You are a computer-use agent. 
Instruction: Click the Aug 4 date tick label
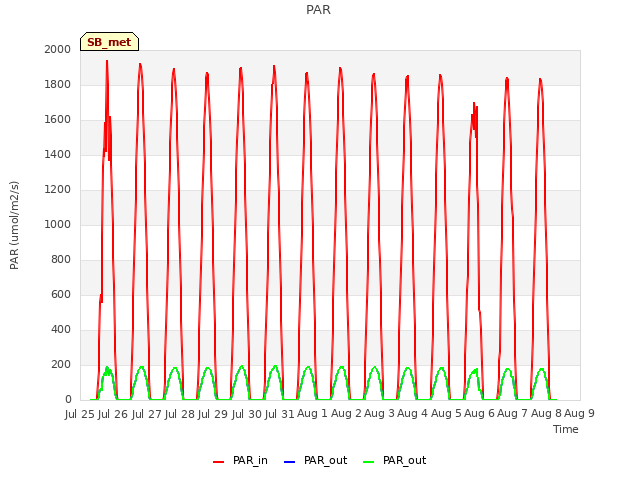coord(413,413)
